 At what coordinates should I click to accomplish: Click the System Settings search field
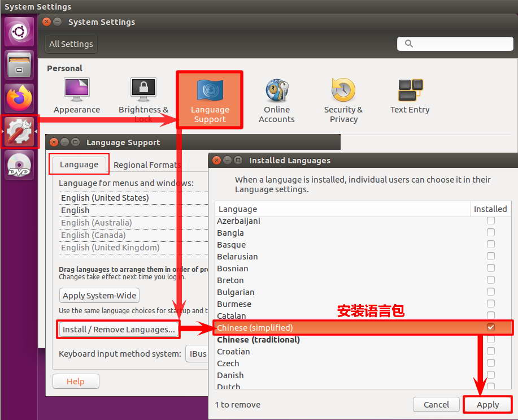click(455, 44)
